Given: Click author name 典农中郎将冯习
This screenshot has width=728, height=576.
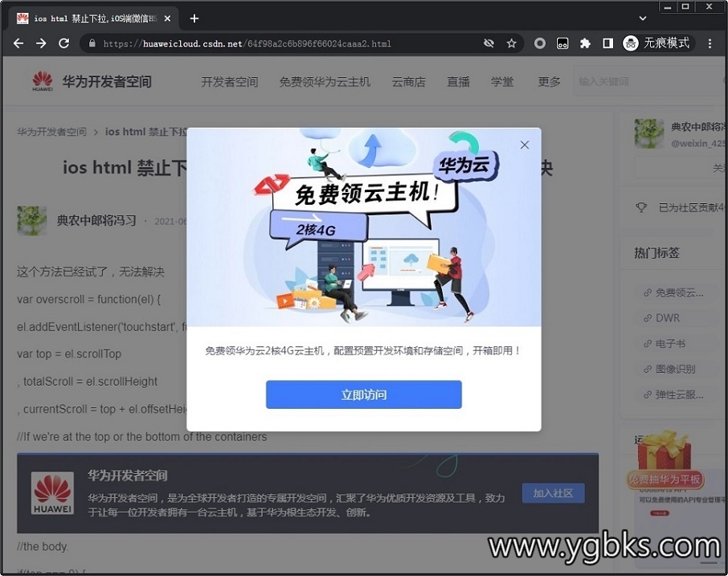Looking at the screenshot, I should [x=96, y=220].
